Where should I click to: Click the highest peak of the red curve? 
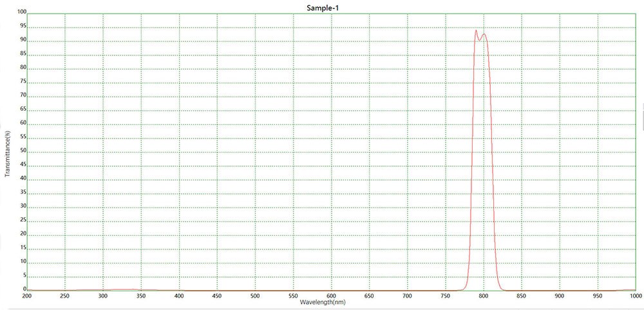point(476,30)
